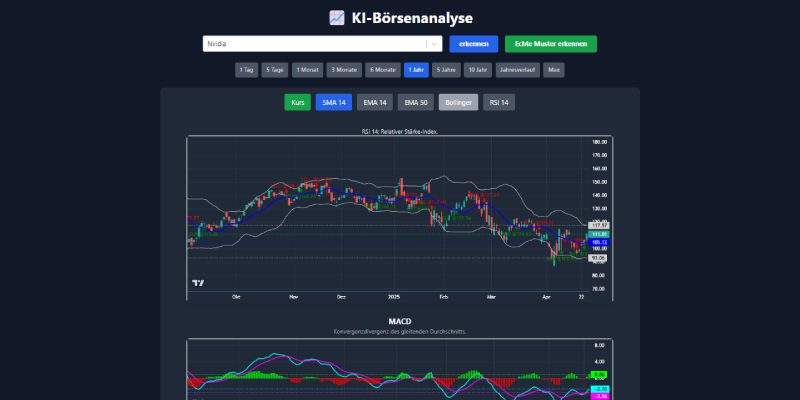Switch to 5 Tage time range
This screenshot has width=800, height=400.
coord(275,70)
